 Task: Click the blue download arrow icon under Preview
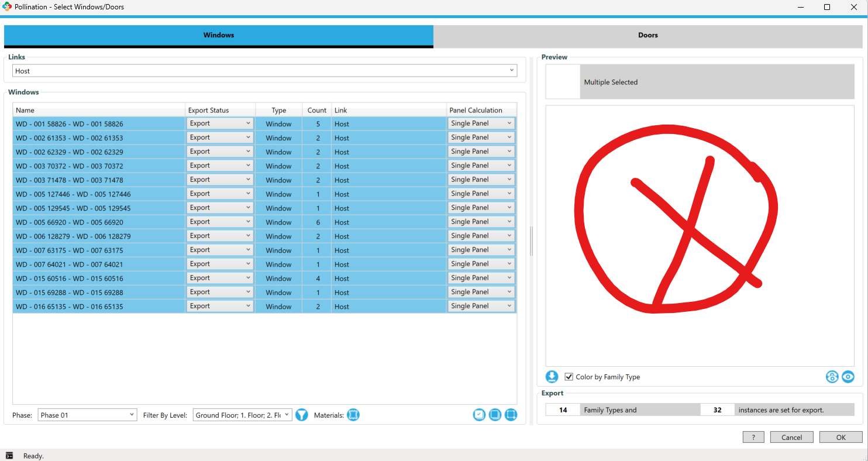[552, 377]
